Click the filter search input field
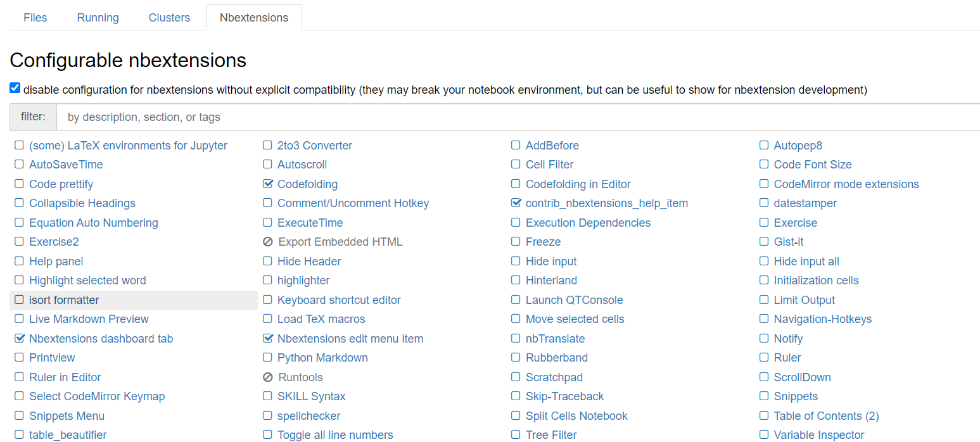This screenshot has width=980, height=442. pyautogui.click(x=517, y=117)
